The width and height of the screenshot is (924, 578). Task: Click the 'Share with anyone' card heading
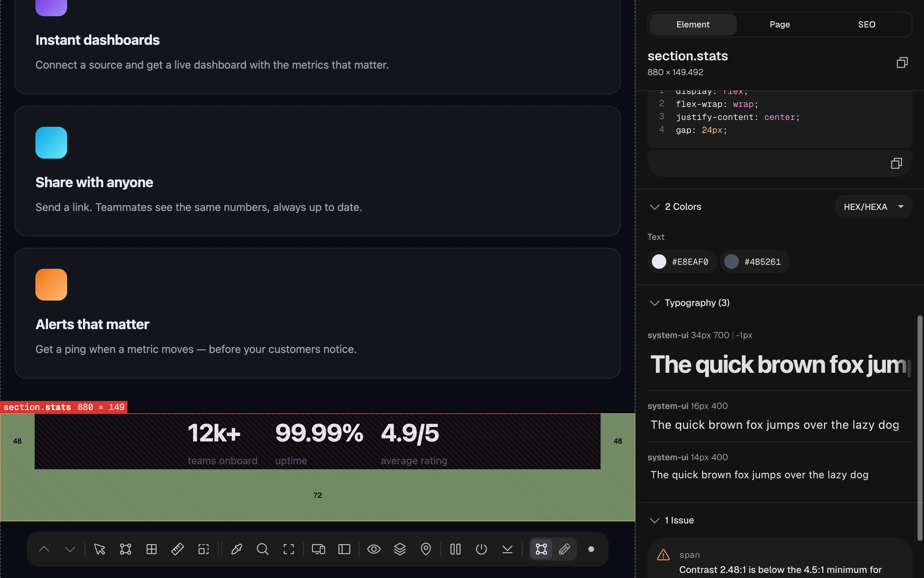coord(94,182)
